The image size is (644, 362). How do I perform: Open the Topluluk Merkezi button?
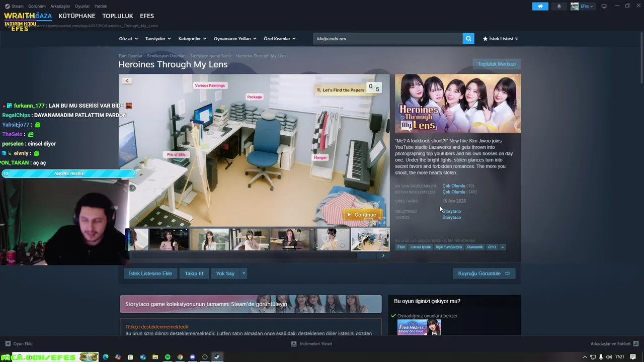point(497,64)
